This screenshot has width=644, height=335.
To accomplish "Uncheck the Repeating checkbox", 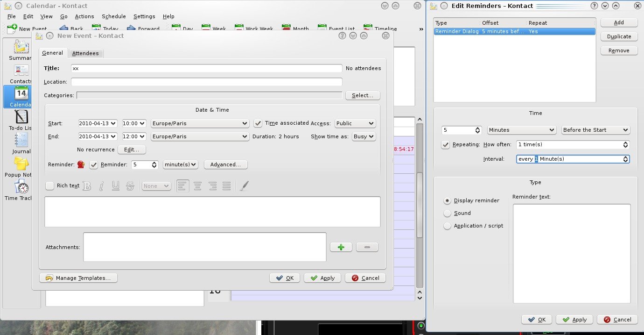I will (446, 145).
